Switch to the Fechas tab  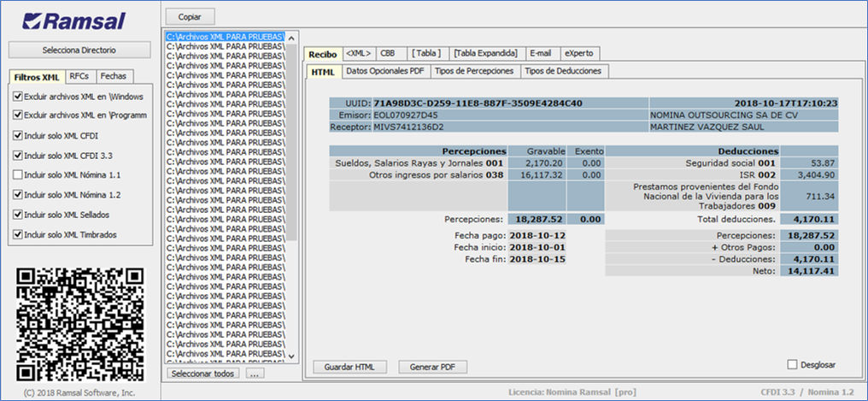click(x=114, y=76)
